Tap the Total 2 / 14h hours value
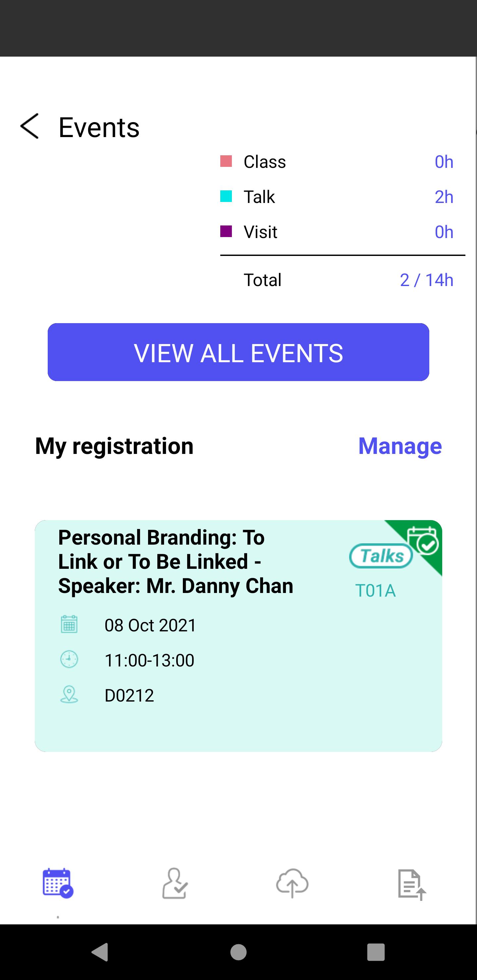477x980 pixels. pos(426,280)
